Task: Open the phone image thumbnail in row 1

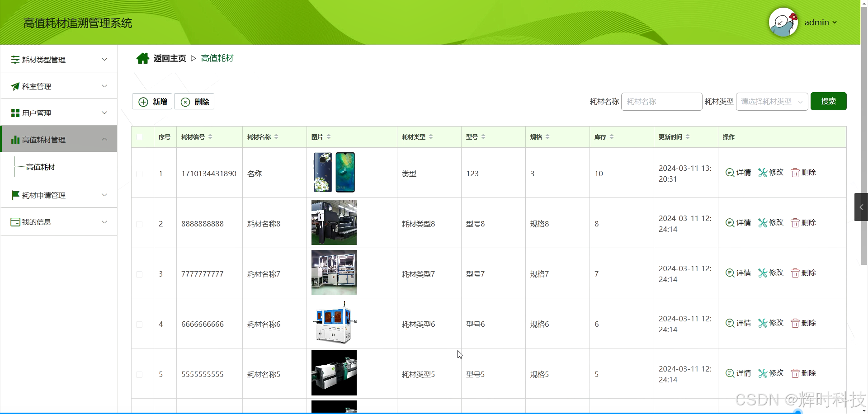Action: (334, 173)
